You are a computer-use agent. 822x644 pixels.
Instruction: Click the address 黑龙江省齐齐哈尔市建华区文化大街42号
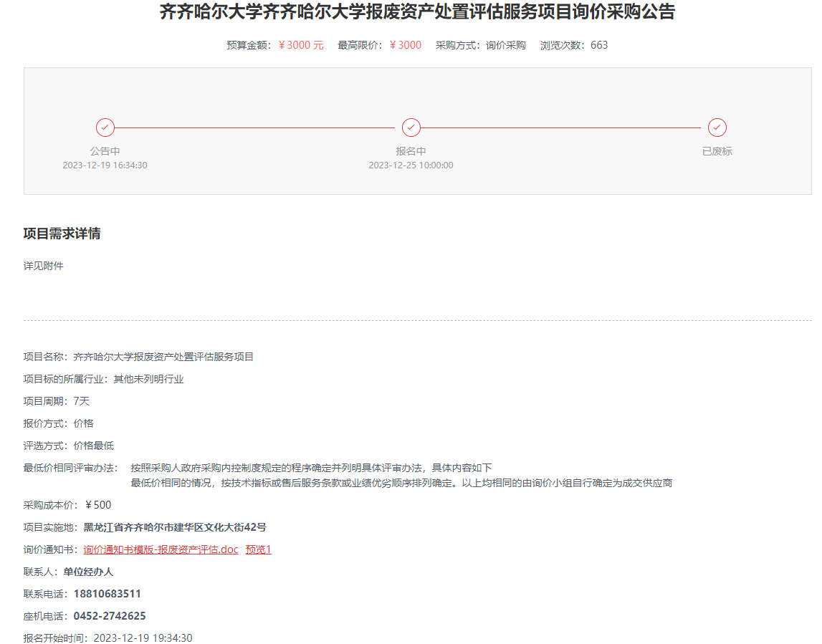click(x=175, y=527)
